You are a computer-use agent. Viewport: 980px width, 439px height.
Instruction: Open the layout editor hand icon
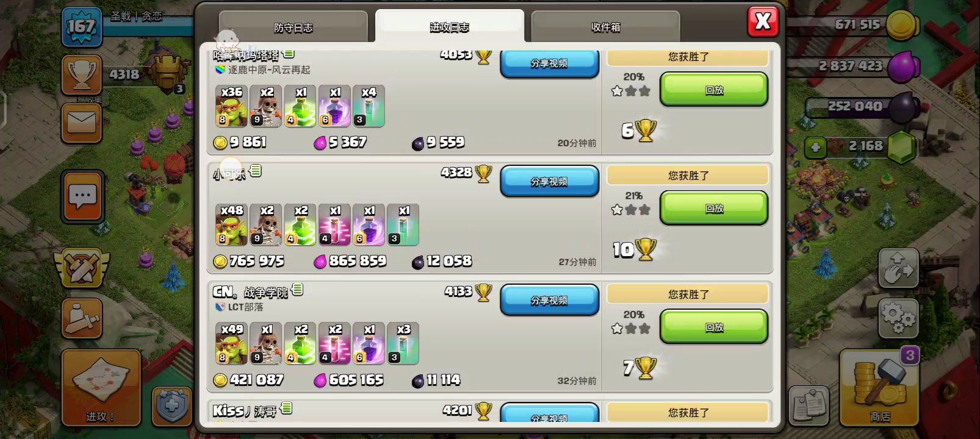[899, 267]
